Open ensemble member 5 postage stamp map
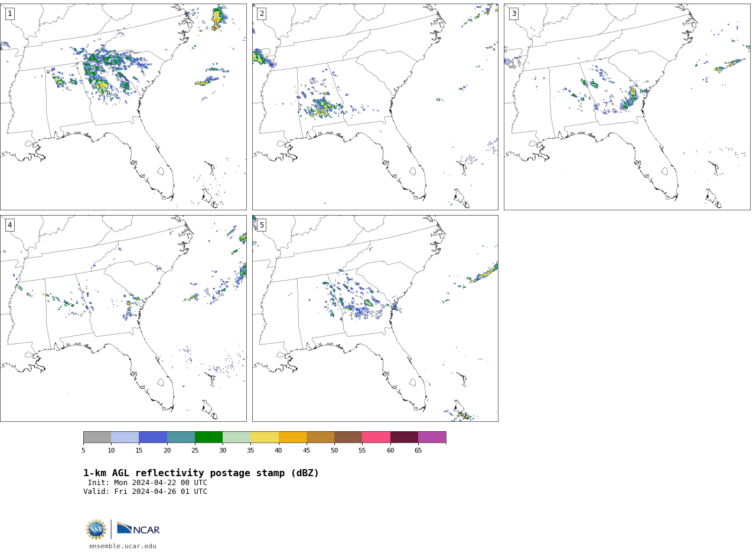This screenshot has height=553, width=756. coord(375,318)
